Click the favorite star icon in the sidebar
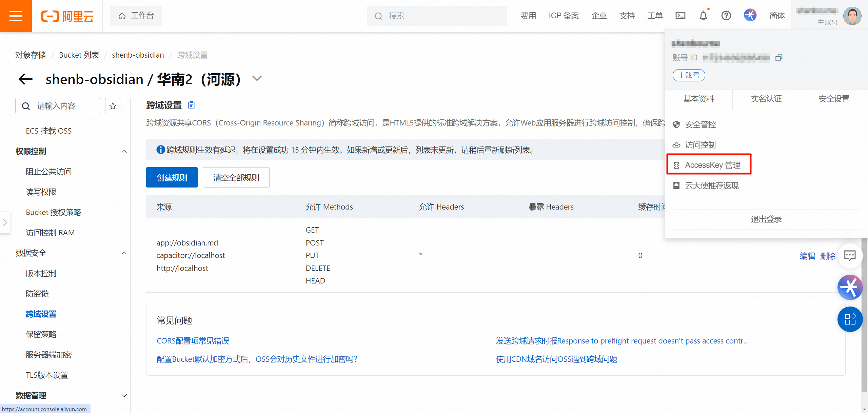868x413 pixels. coord(113,106)
